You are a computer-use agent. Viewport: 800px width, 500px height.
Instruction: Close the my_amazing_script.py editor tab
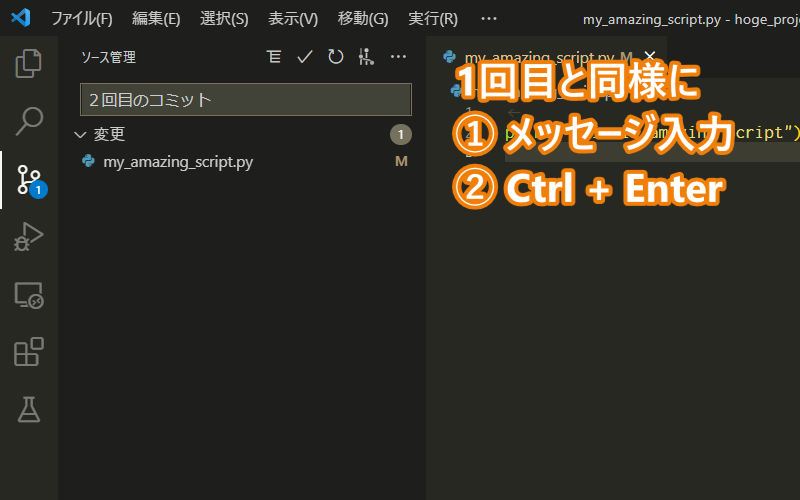(649, 56)
